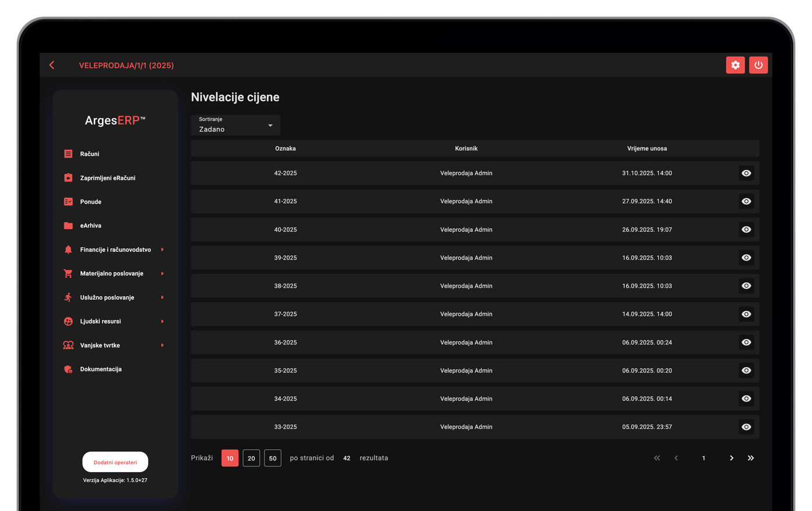The width and height of the screenshot is (812, 511).
Task: Click the VELEPRODAJA/1/1 (2025) title
Action: pos(126,66)
